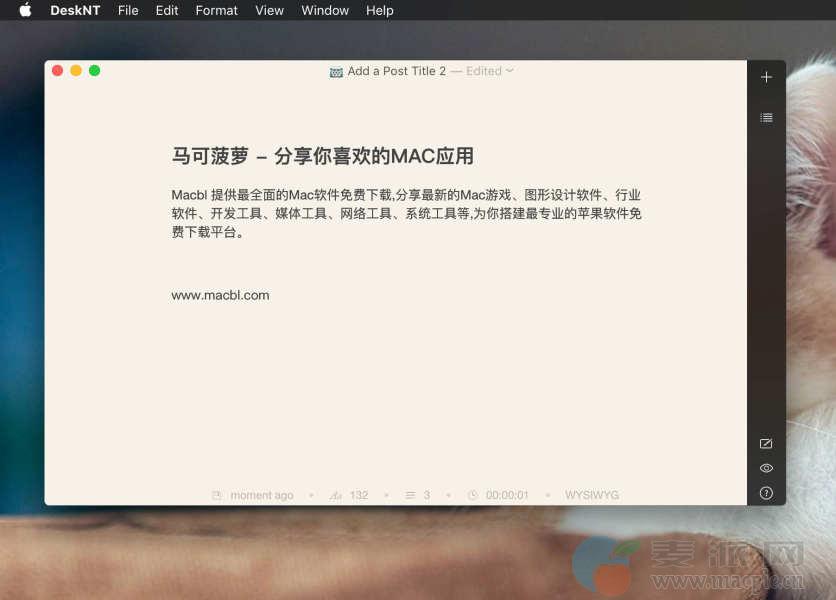Open the Apple menu
The image size is (836, 600).
pos(25,11)
